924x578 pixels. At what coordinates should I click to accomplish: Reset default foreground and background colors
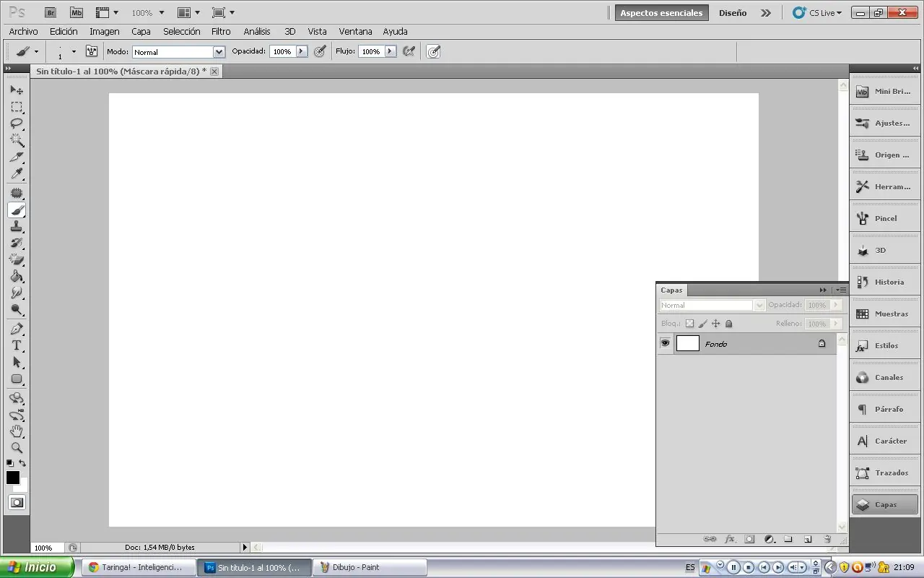tap(10, 463)
